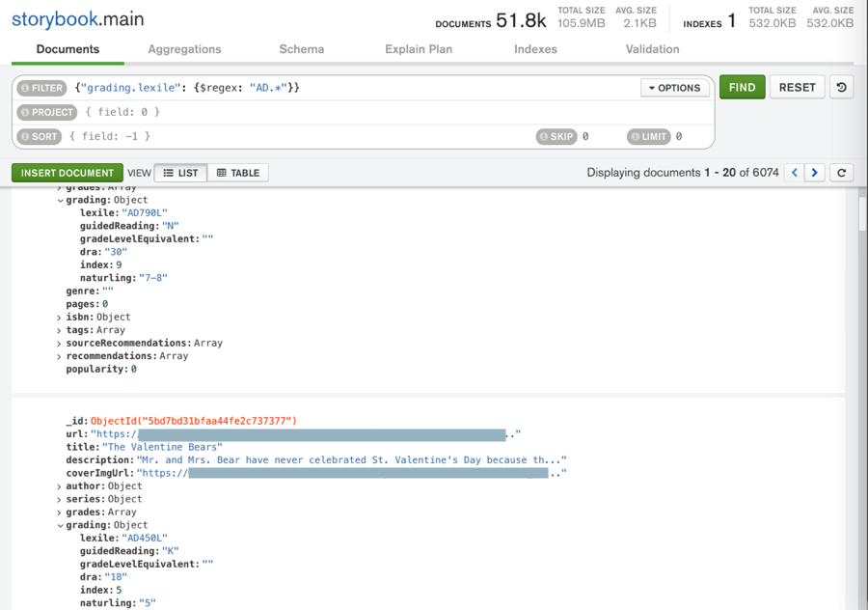Open the Explain Plan tab
The image size is (868, 610).
[419, 49]
